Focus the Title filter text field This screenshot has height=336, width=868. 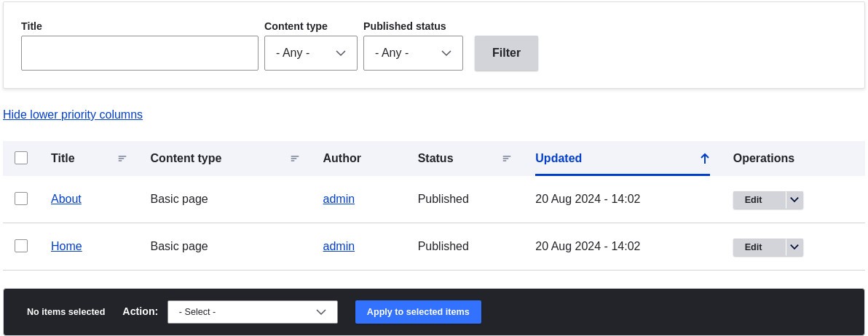click(139, 54)
